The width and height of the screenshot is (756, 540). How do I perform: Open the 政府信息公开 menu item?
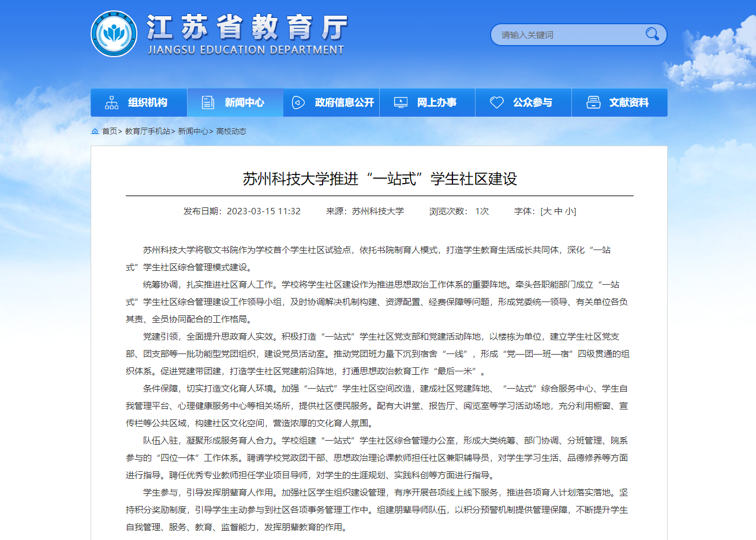[345, 103]
